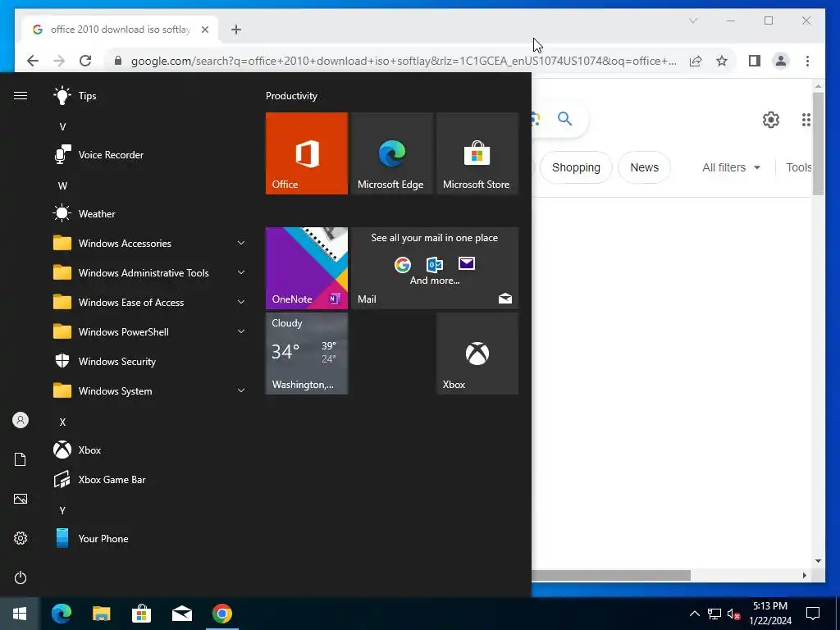Image resolution: width=840 pixels, height=630 pixels.
Task: Open a new Chrome tab
Action: point(236,30)
